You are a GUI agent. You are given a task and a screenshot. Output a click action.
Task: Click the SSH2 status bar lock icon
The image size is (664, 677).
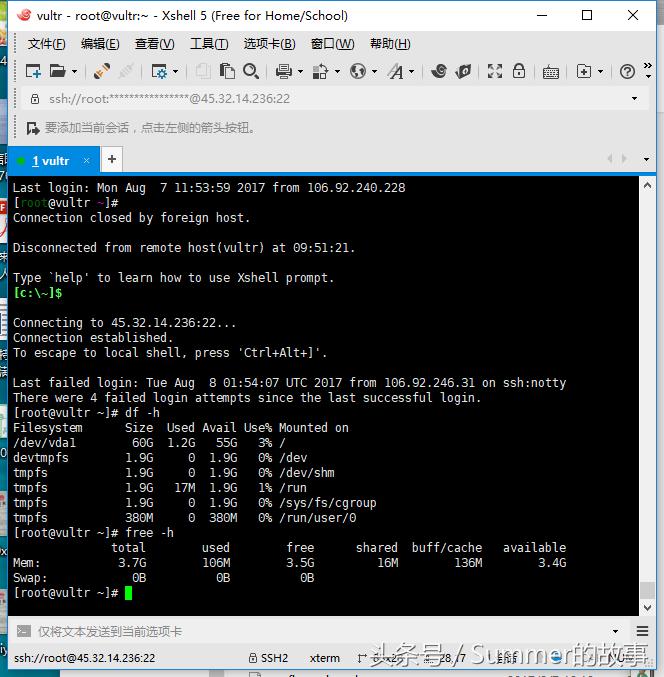tap(253, 658)
